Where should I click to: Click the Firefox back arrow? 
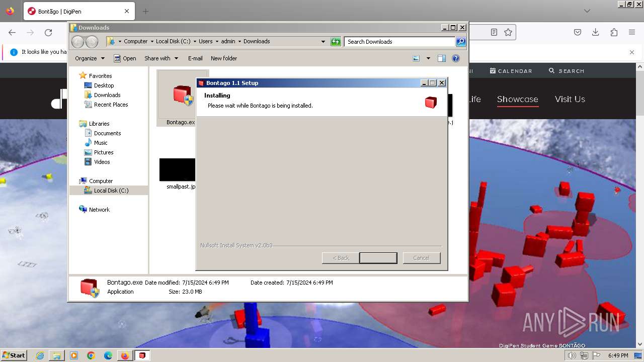[12, 32]
